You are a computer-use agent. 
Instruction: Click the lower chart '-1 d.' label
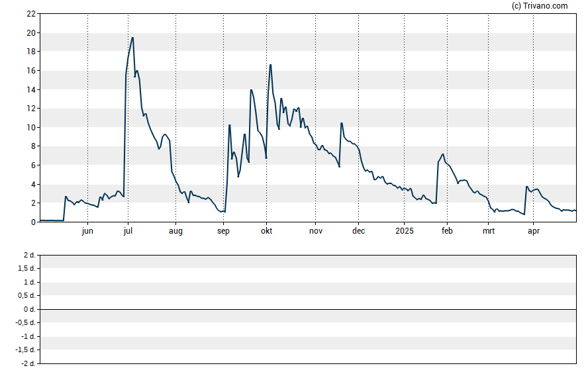[28, 336]
